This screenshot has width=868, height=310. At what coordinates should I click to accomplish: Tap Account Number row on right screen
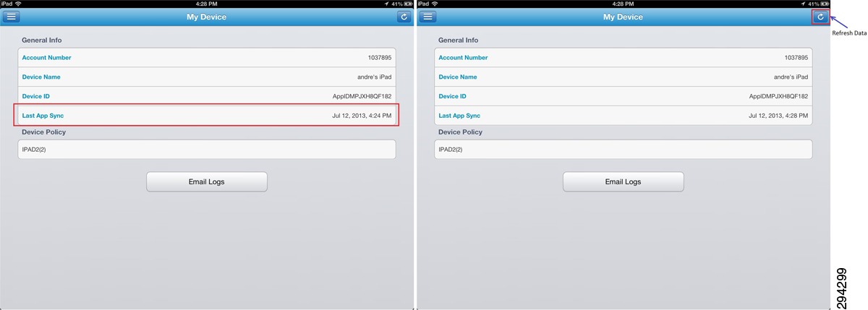tap(624, 57)
